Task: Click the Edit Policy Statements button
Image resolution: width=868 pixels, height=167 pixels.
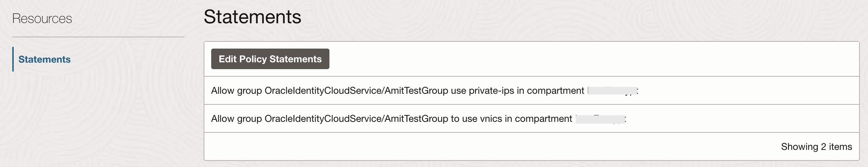Action: click(x=270, y=59)
